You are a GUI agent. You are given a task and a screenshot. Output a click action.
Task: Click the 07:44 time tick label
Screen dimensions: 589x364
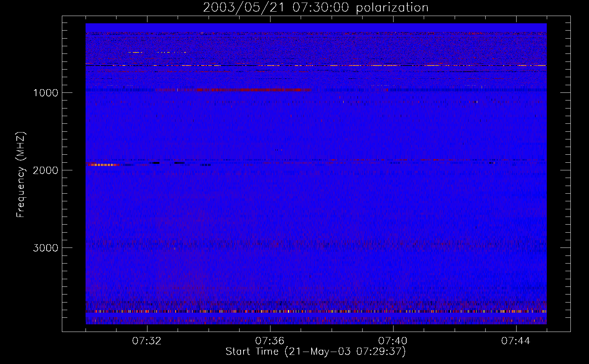coord(516,341)
